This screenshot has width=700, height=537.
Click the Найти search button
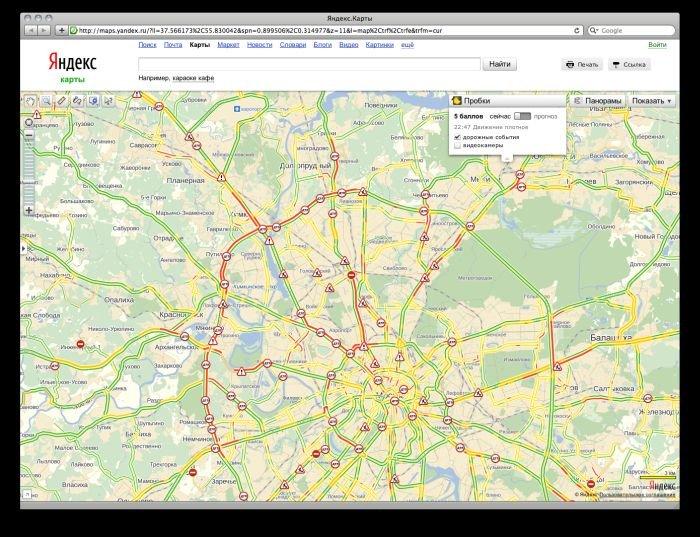[501, 64]
